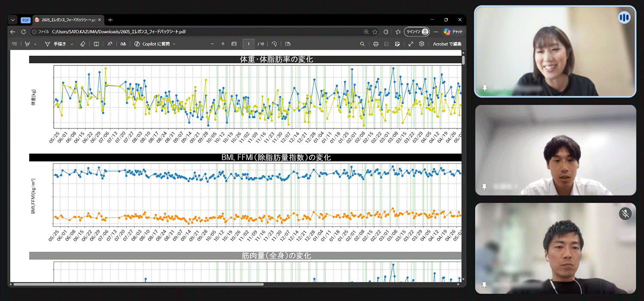Toggle the page view layout icon

[x=288, y=44]
